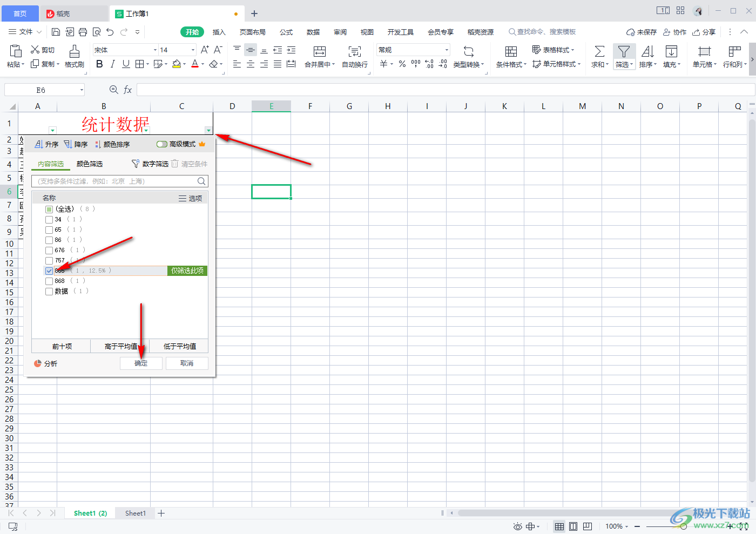Switch to the Sheet1 sheet tab
Viewport: 756px width, 534px height.
[x=136, y=513]
